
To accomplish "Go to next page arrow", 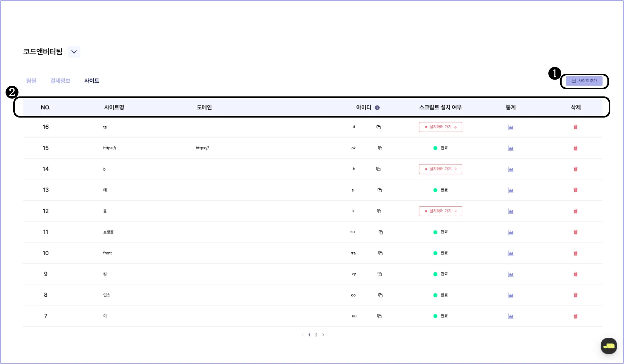I will point(323,335).
